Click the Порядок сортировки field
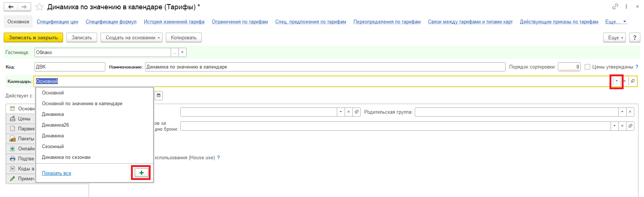This screenshot has height=197, width=644. (569, 67)
